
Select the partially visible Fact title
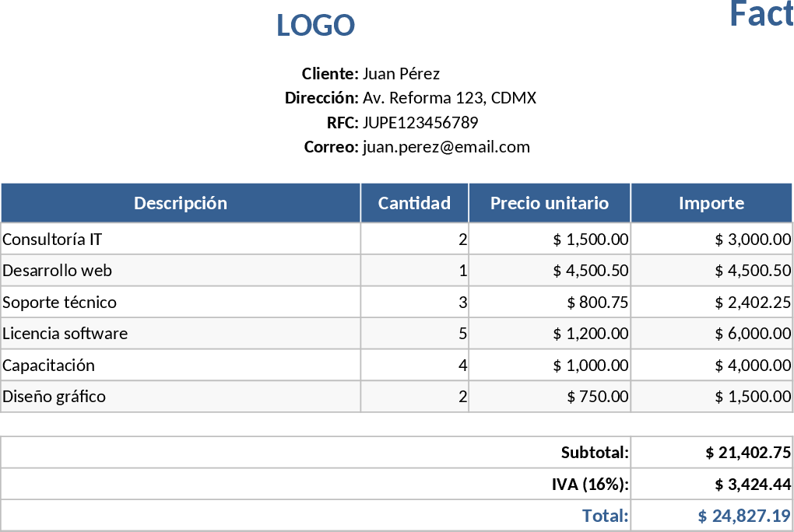coord(761,15)
